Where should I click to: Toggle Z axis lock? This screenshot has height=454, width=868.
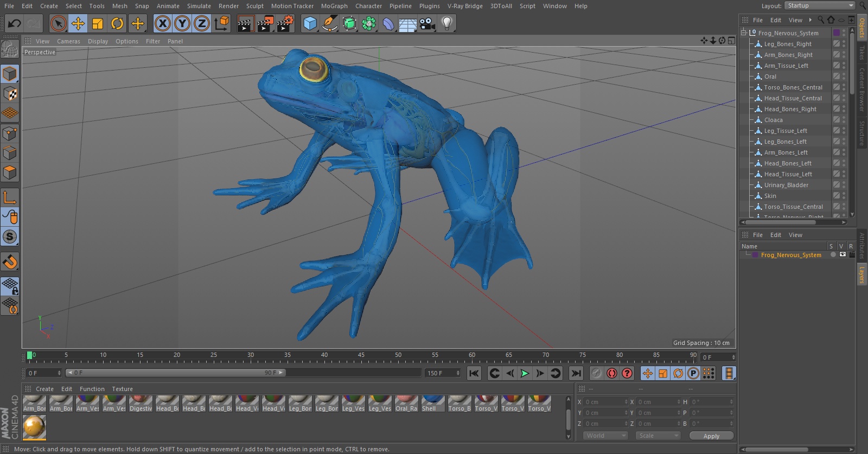pyautogui.click(x=202, y=23)
